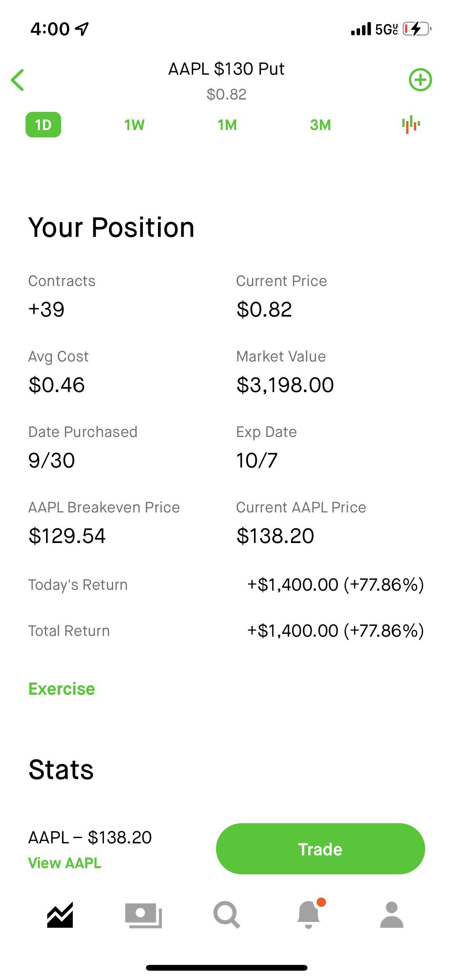Tap the Total Return row
The width and height of the screenshot is (453, 980).
pos(226,631)
